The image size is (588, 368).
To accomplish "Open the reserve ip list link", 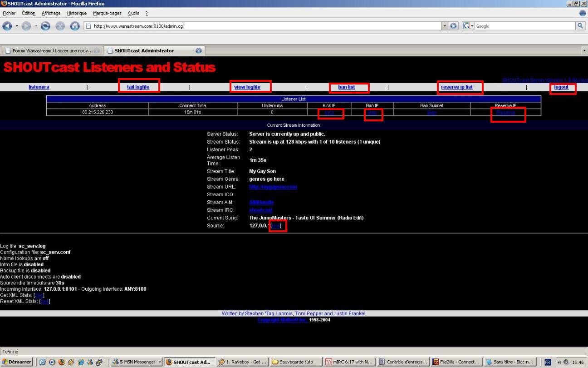I will coord(456,87).
